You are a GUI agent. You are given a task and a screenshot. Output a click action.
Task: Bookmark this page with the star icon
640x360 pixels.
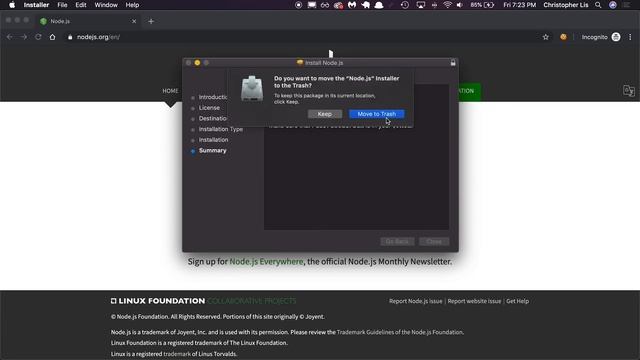546,37
